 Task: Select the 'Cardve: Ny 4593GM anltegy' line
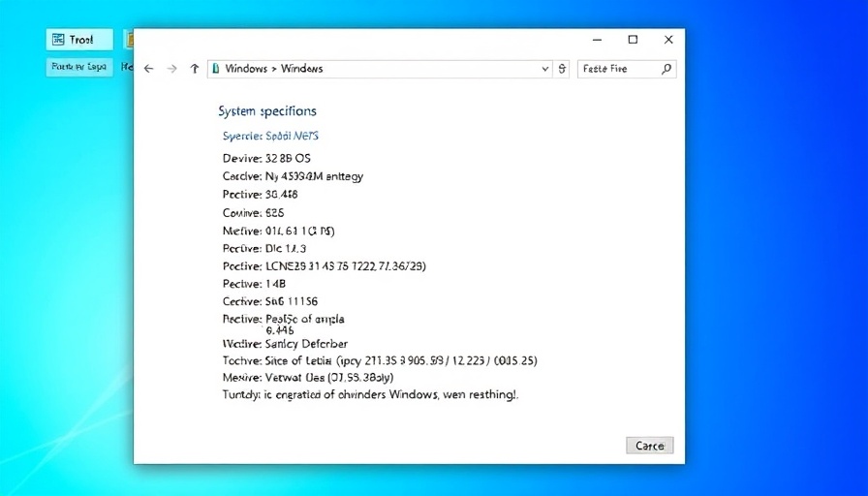click(293, 176)
